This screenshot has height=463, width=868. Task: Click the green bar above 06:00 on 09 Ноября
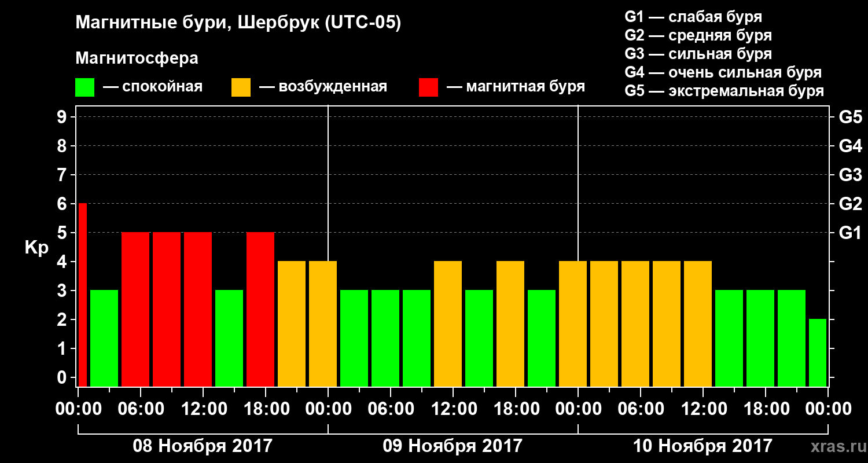tap(385, 338)
